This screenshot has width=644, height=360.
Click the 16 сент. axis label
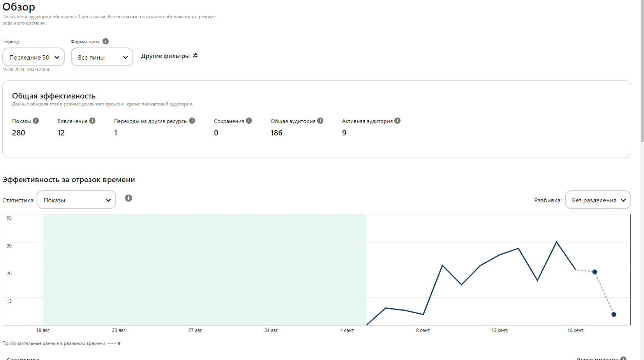point(575,330)
